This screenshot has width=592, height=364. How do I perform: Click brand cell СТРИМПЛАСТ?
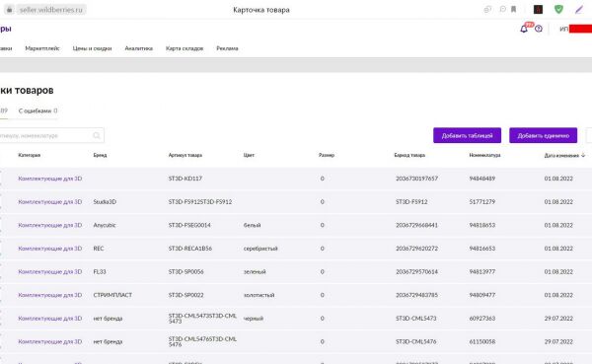(112, 295)
